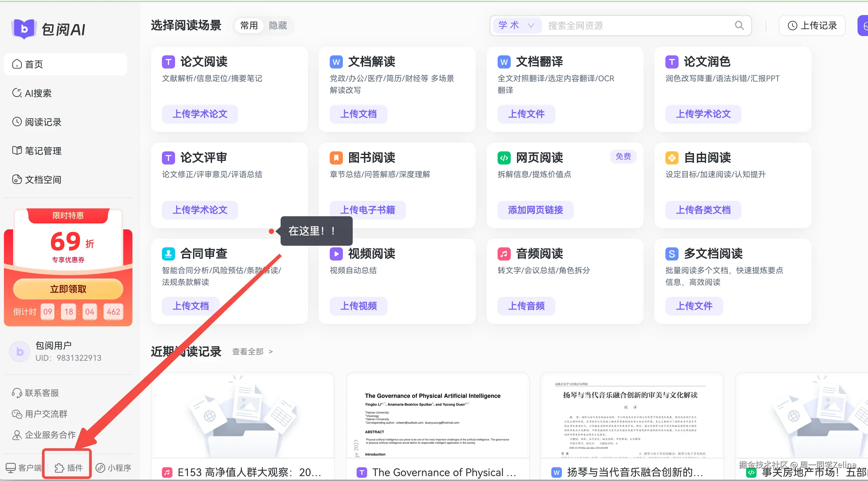
Task: Claim the coupon with 立即领取
Action: (68, 289)
